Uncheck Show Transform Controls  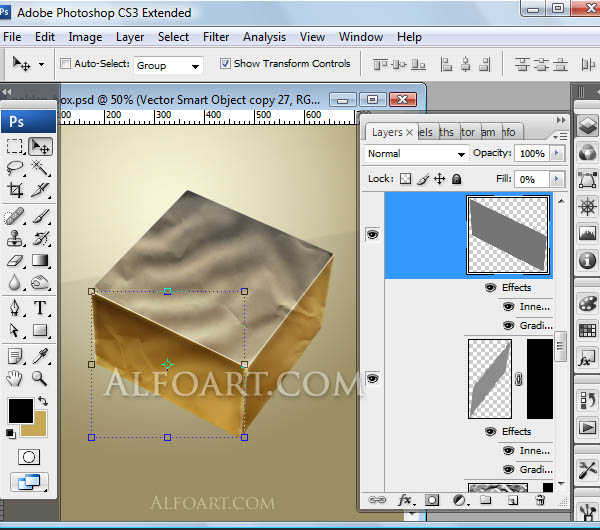tap(225, 64)
